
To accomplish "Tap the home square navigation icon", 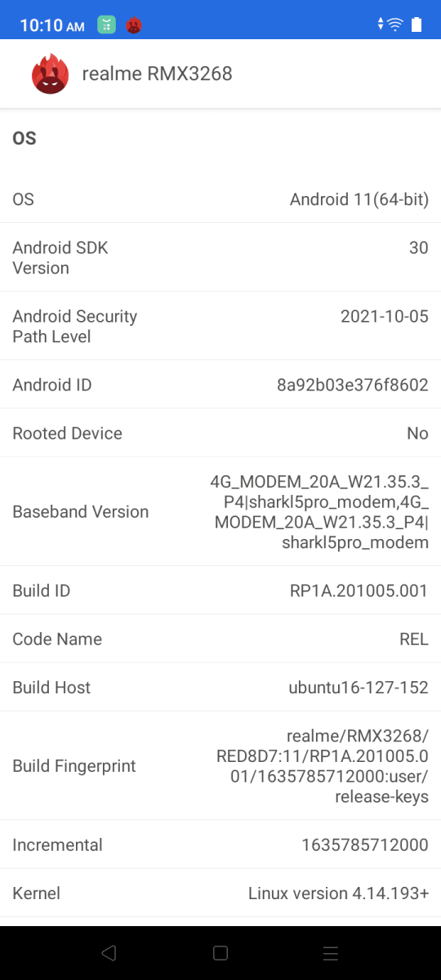I will click(220, 953).
